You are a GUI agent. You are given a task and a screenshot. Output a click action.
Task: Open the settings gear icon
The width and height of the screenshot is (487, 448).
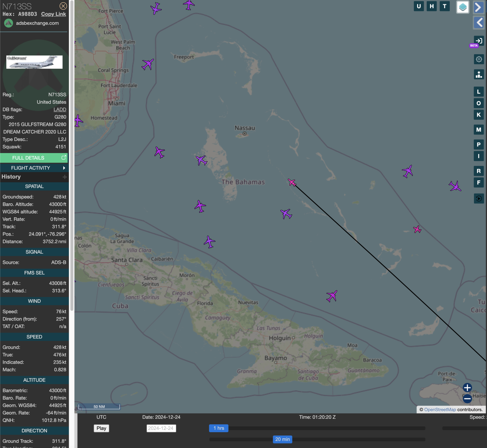[479, 59]
